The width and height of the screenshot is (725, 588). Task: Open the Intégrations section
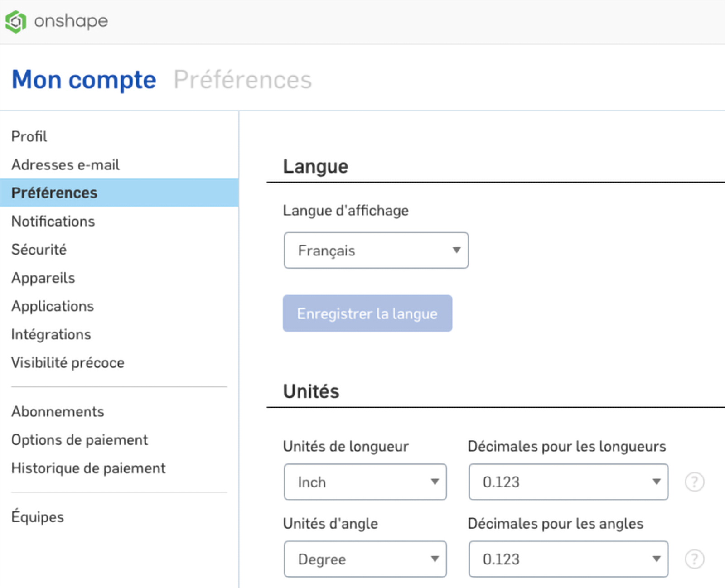pos(51,334)
